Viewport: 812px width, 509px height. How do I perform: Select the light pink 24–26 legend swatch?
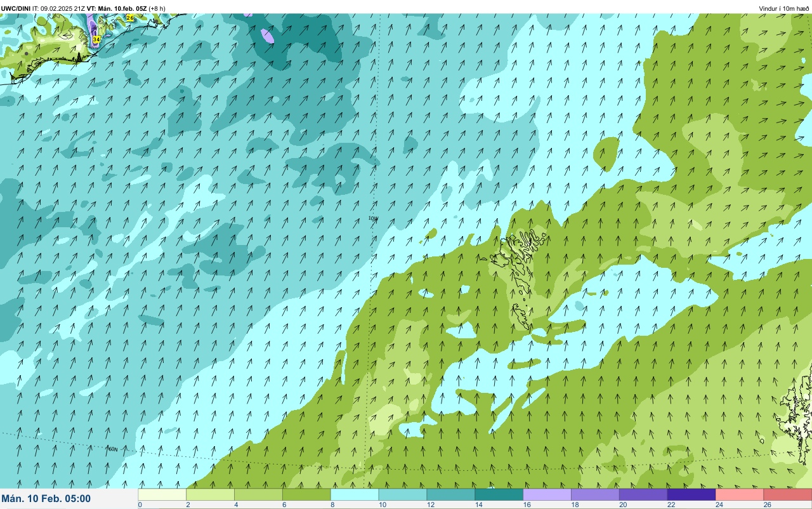click(x=741, y=494)
